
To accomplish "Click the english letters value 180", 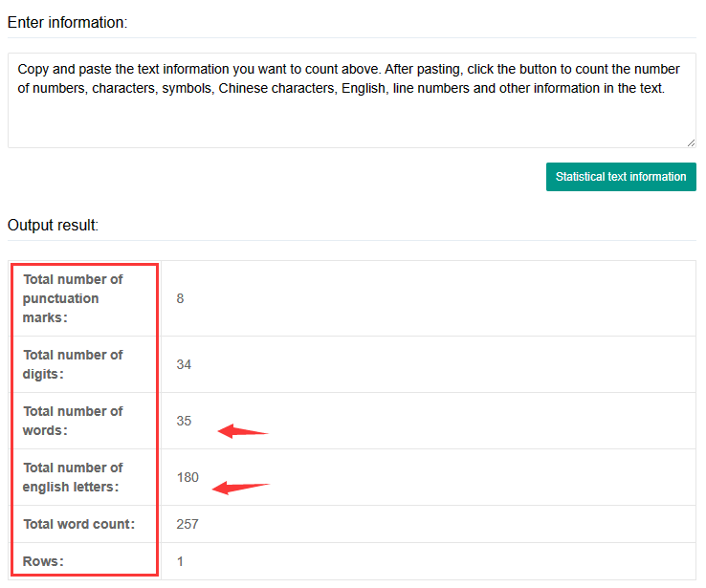I will (188, 477).
